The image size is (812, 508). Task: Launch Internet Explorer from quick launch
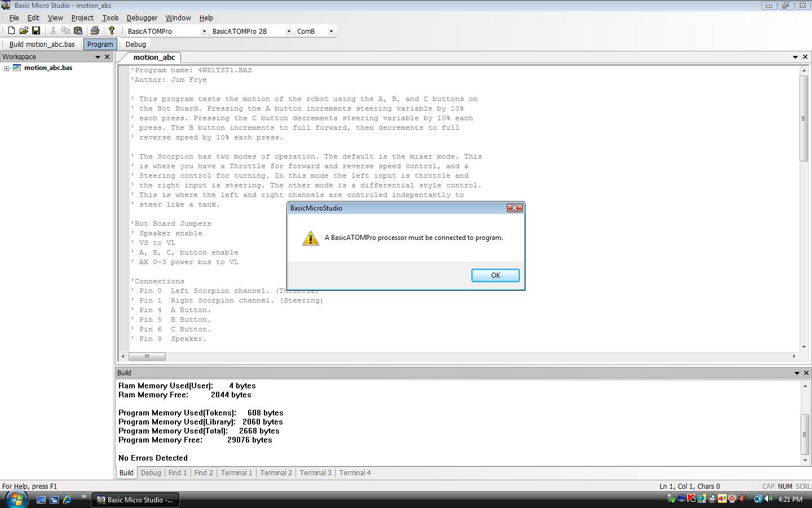[x=67, y=500]
